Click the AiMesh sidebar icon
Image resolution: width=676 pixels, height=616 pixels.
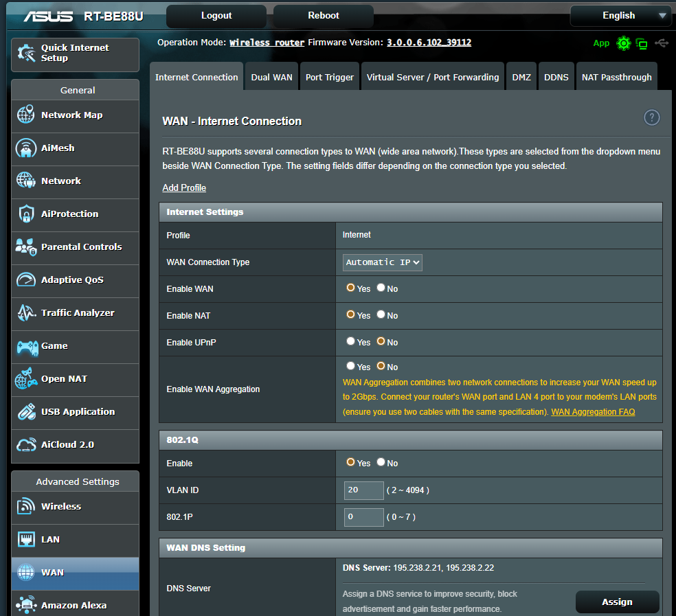click(26, 148)
